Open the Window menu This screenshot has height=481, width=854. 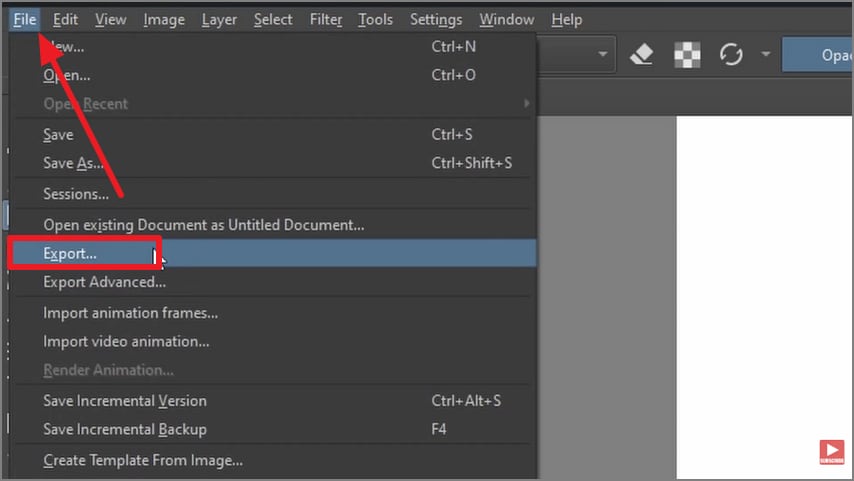tap(507, 20)
